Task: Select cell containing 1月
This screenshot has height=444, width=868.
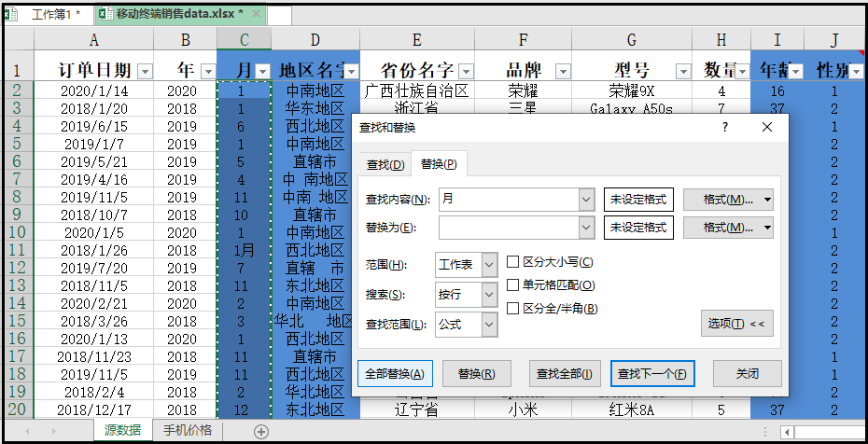Action: pyautogui.click(x=245, y=251)
